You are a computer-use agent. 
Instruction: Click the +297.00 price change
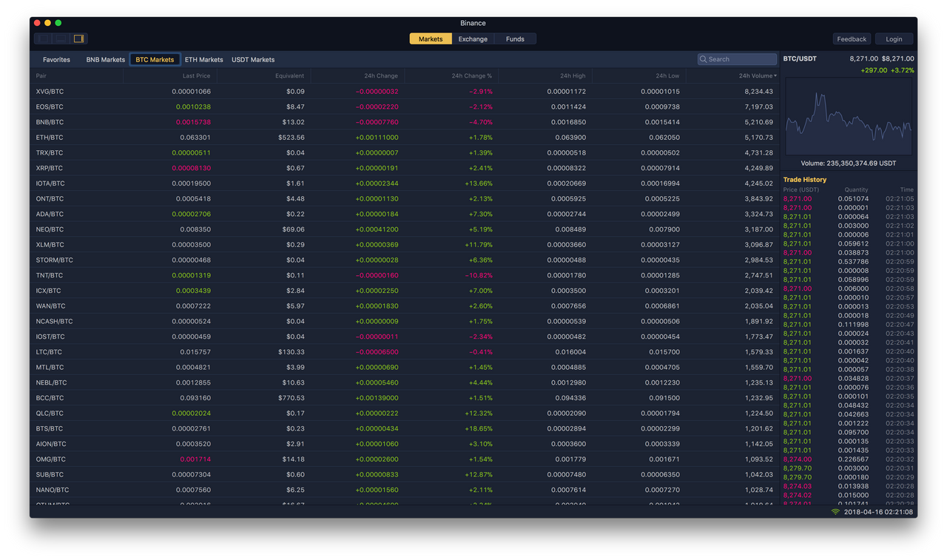(x=874, y=70)
